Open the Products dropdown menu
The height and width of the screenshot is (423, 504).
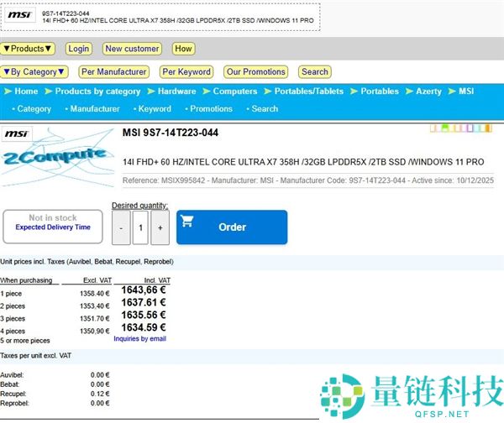[28, 49]
